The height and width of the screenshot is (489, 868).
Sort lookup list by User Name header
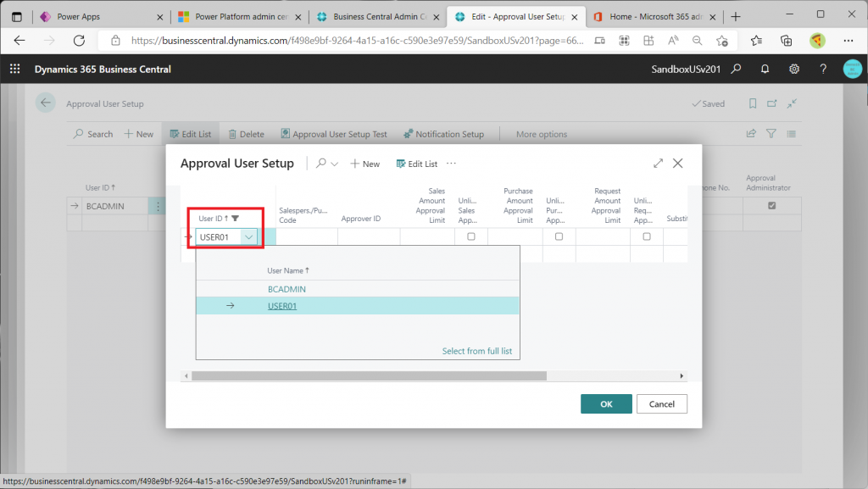click(288, 270)
